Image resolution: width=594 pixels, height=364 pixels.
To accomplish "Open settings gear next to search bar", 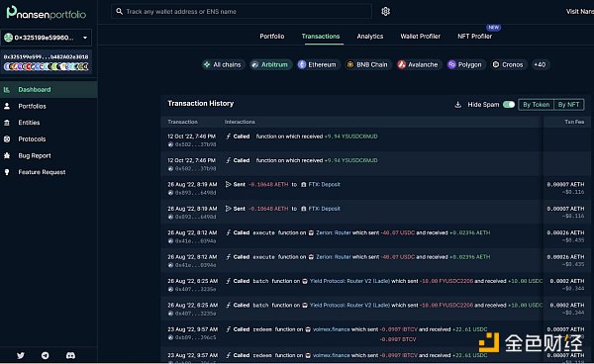I will pyautogui.click(x=385, y=11).
